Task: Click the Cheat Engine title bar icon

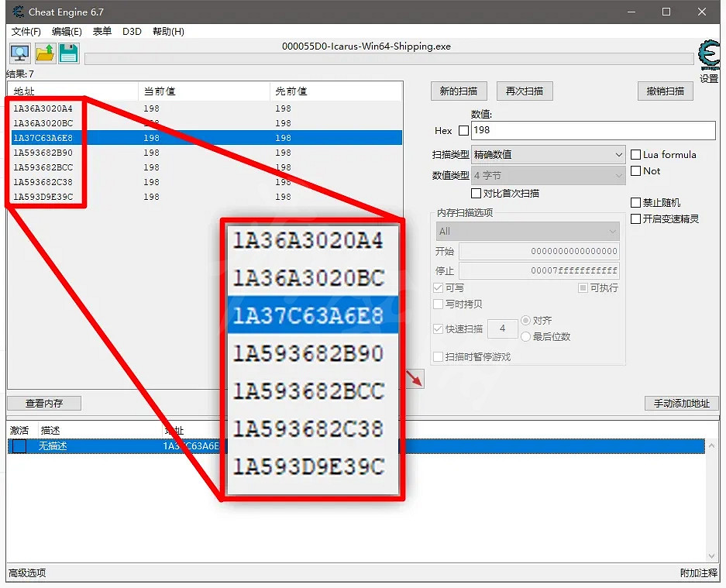Action: (x=18, y=12)
